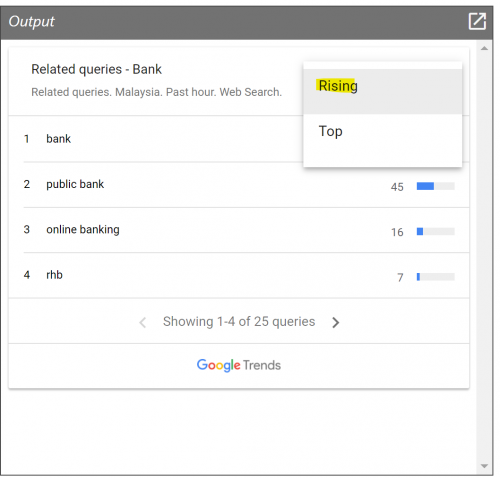This screenshot has height=478, width=500.
Task: Open the 'rhb' related query
Action: pyautogui.click(x=54, y=275)
